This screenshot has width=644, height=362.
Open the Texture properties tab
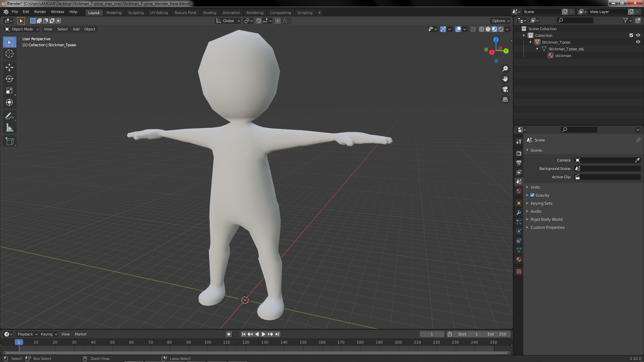(519, 271)
